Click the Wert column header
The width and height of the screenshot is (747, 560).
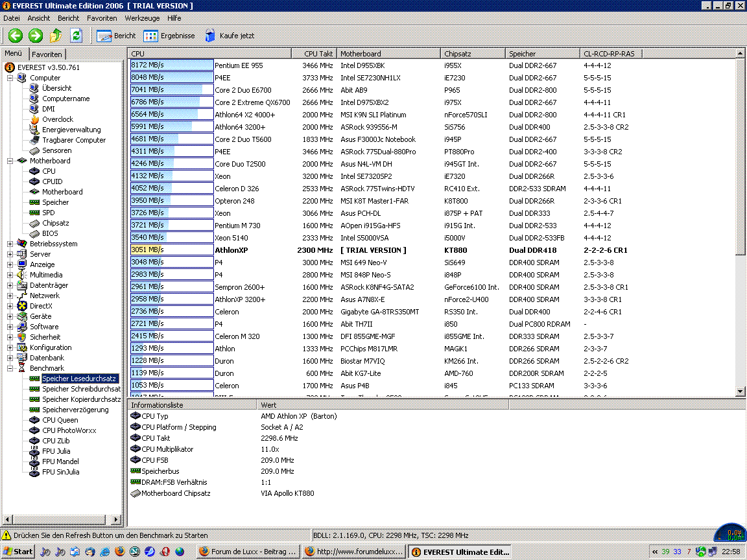pyautogui.click(x=383, y=405)
